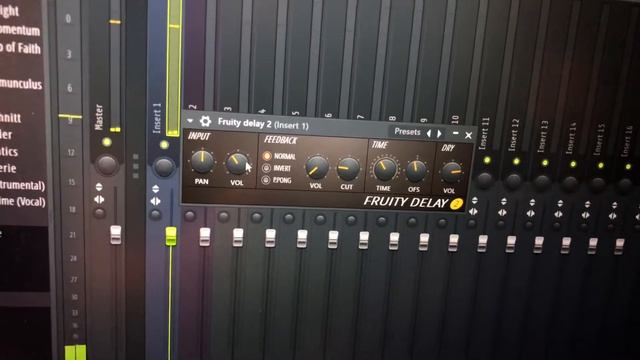This screenshot has height=360, width=640.
Task: Click the Insert 2 volume fader
Action: coord(204,237)
